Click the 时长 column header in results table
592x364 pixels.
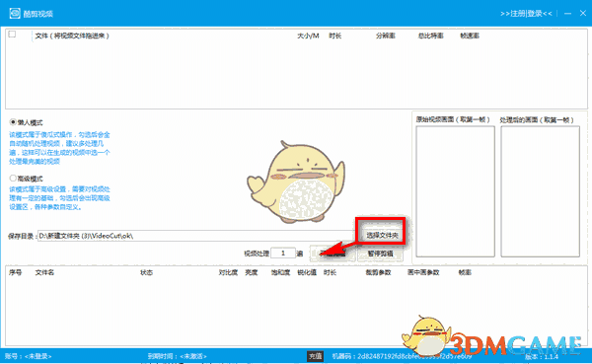(x=330, y=272)
